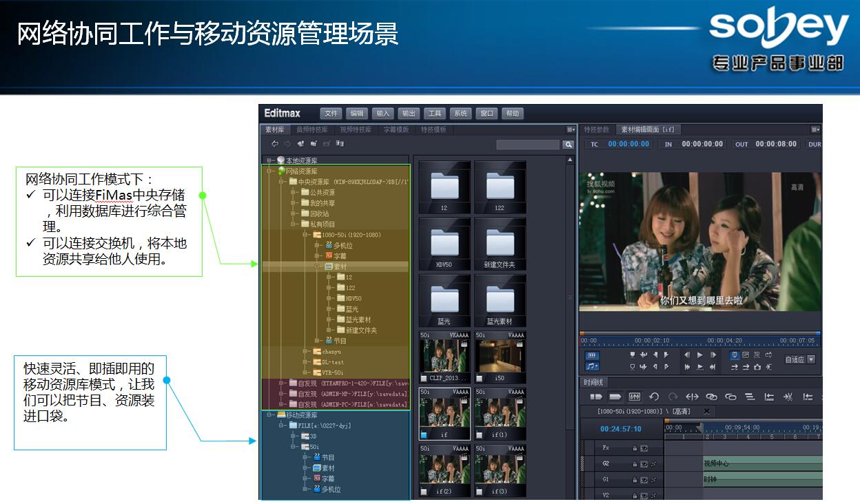Click the preview scrub ruler at 00:00:04:20
This screenshot has height=504, width=860.
pos(724,341)
